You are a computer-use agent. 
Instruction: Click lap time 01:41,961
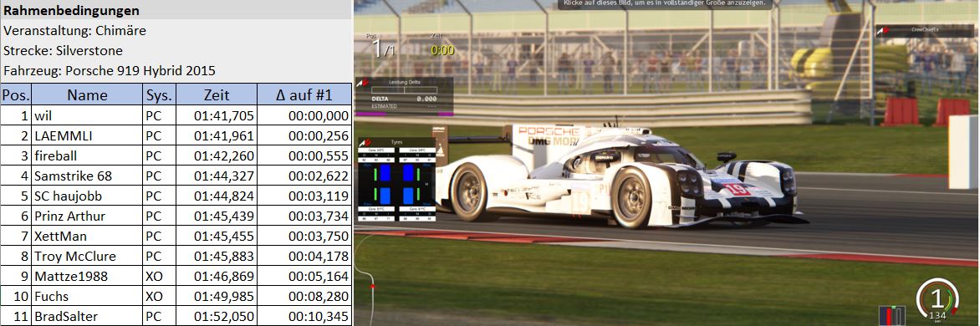[x=224, y=135]
